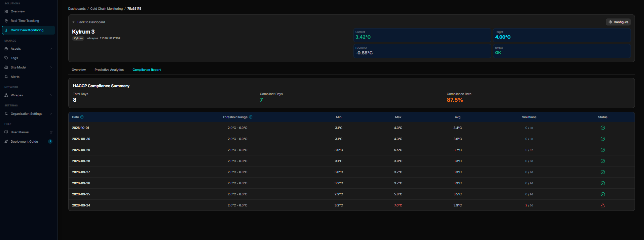The height and width of the screenshot is (240, 644).
Task: Click the 87.5% compliance rate value
Action: [455, 100]
